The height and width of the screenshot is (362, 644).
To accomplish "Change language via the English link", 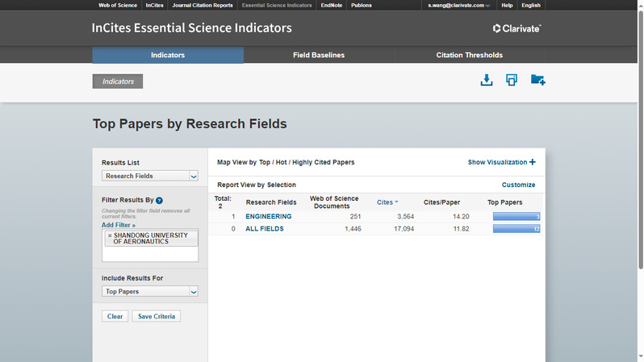I will [531, 6].
